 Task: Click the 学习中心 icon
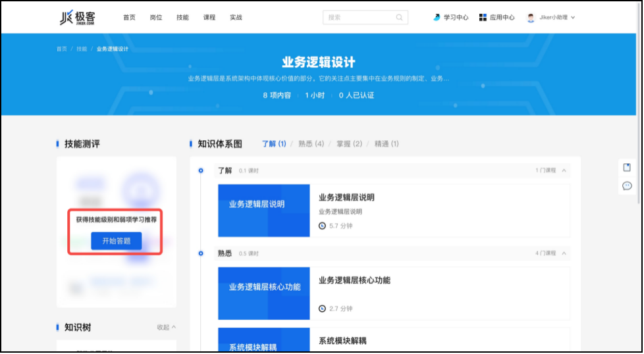click(437, 18)
